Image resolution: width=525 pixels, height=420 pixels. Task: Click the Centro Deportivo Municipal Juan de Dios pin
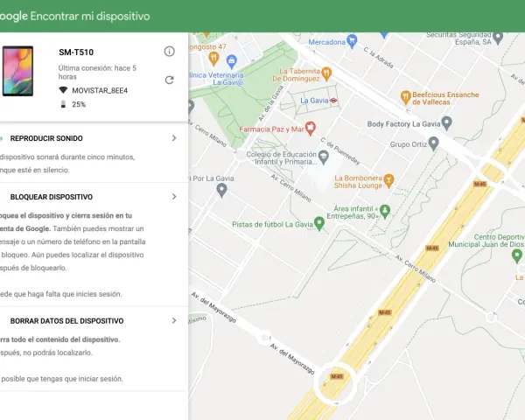517,255
